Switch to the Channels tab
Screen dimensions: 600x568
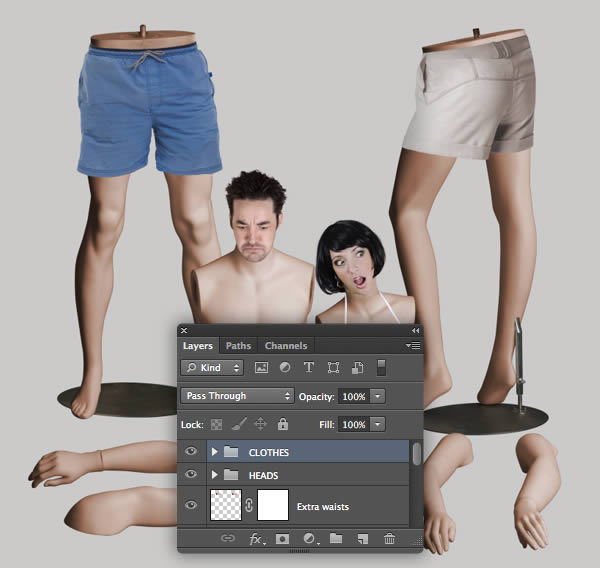click(285, 346)
